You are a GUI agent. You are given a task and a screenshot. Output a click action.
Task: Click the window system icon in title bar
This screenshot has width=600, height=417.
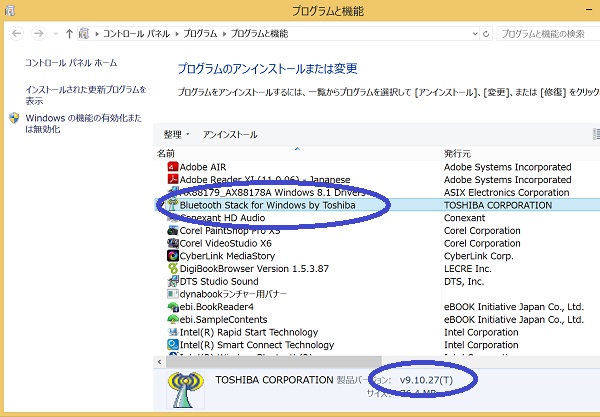(10, 11)
